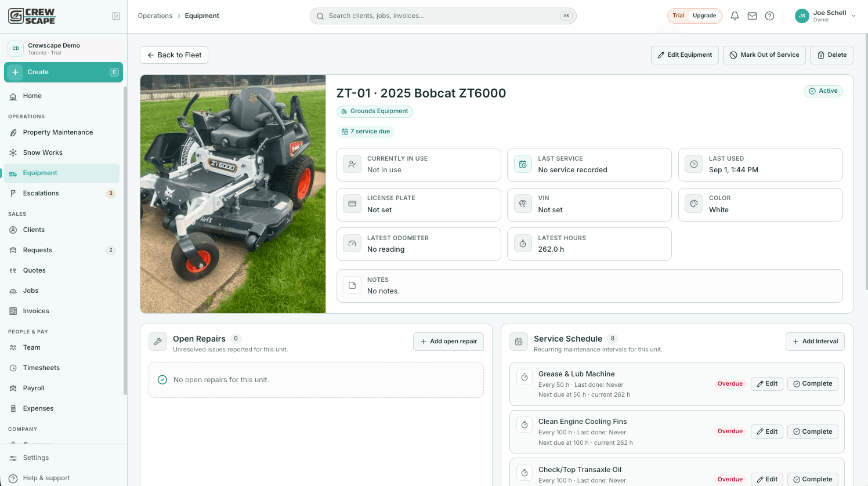Edit Clean Engine Cooling Fins interval
The image size is (868, 486).
tap(767, 432)
